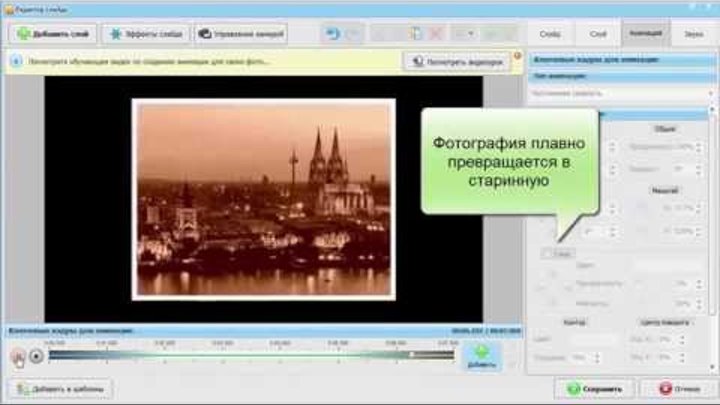Click the Отмена cancel button
Viewport: 720px width, 405px height.
[679, 388]
